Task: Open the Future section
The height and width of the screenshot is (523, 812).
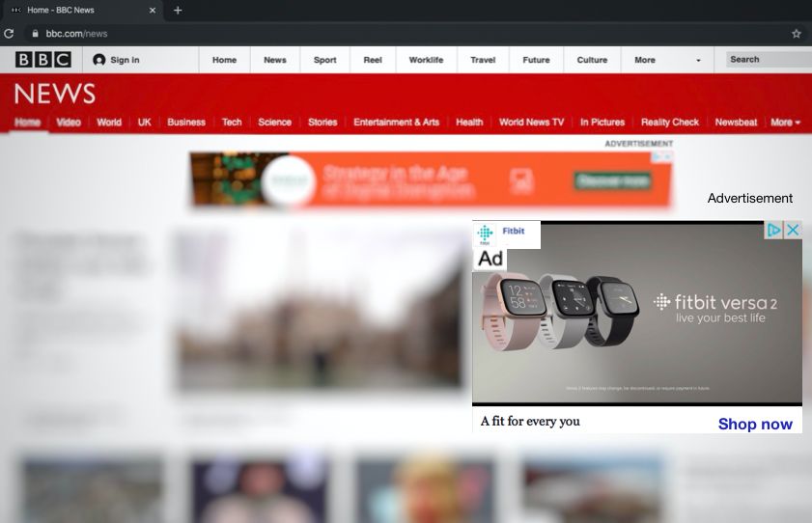Action: tap(536, 60)
